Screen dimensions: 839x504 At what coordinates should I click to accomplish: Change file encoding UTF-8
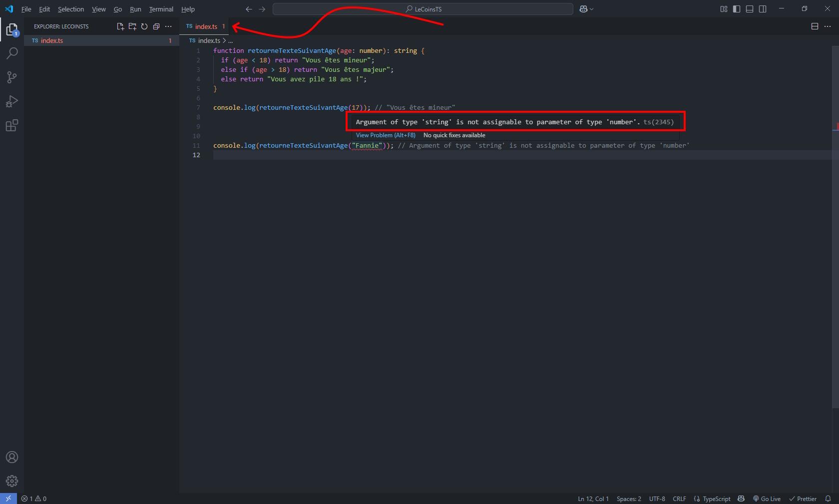(657, 499)
